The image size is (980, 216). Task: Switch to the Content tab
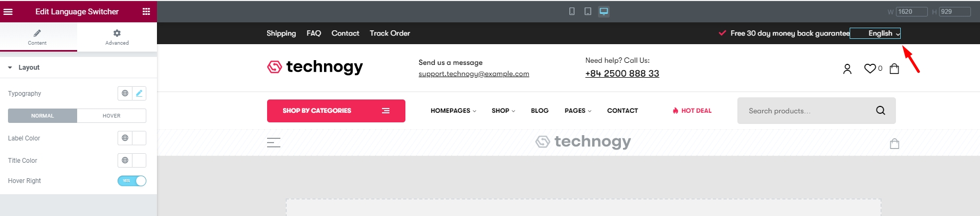37,37
